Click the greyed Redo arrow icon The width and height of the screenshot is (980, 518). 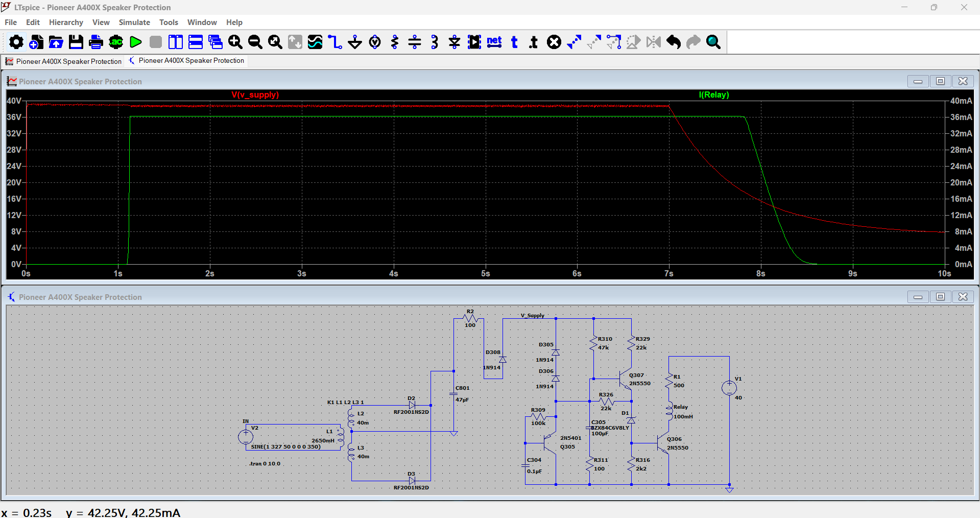694,42
